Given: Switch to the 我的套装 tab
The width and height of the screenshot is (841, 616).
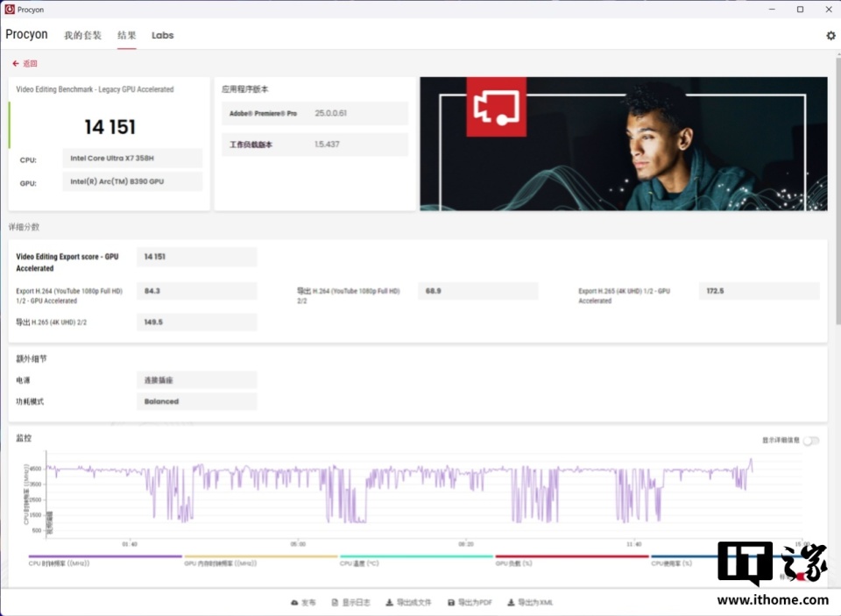Looking at the screenshot, I should 82,35.
